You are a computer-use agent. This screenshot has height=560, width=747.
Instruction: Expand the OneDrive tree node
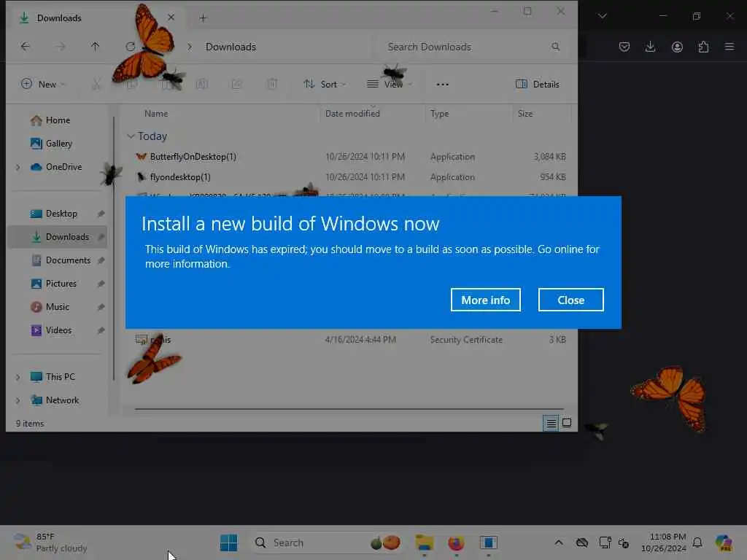click(18, 167)
